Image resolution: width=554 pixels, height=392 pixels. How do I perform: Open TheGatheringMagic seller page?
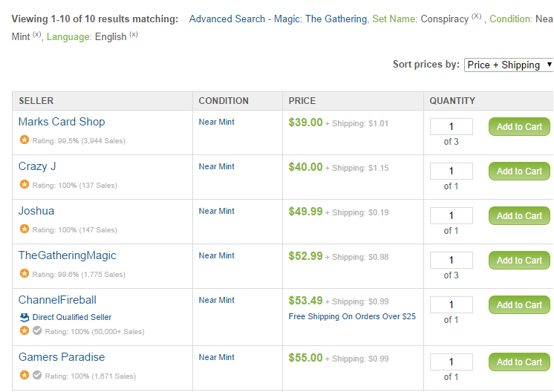[67, 255]
